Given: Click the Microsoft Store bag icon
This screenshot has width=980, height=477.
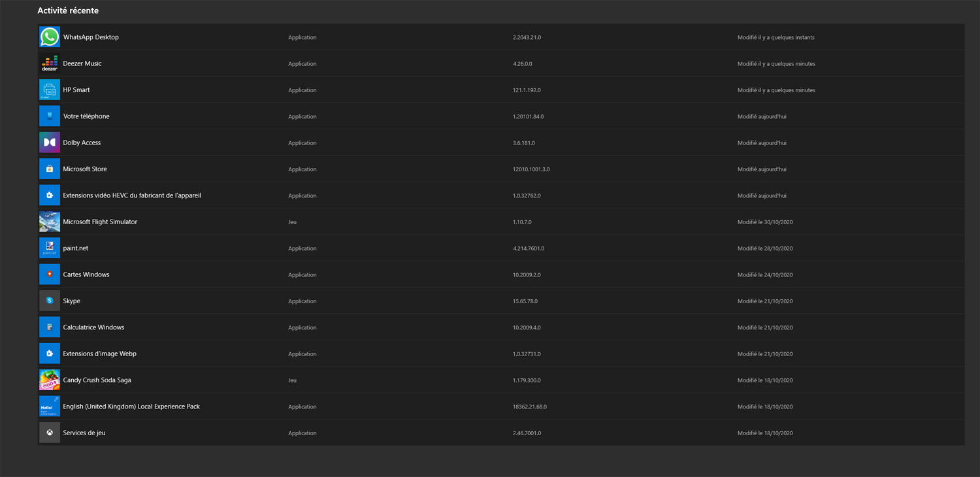Looking at the screenshot, I should [50, 169].
